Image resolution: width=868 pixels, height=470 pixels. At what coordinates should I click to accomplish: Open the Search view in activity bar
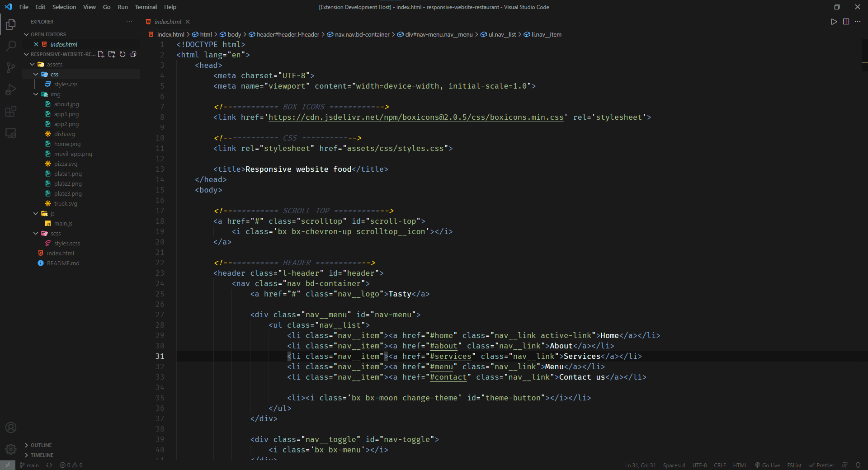11,46
